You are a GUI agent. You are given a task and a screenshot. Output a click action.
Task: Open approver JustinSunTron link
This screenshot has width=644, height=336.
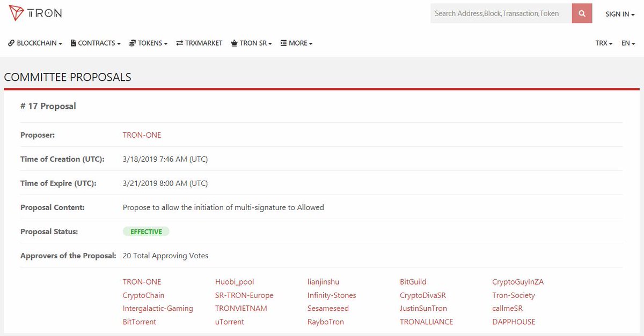(423, 309)
